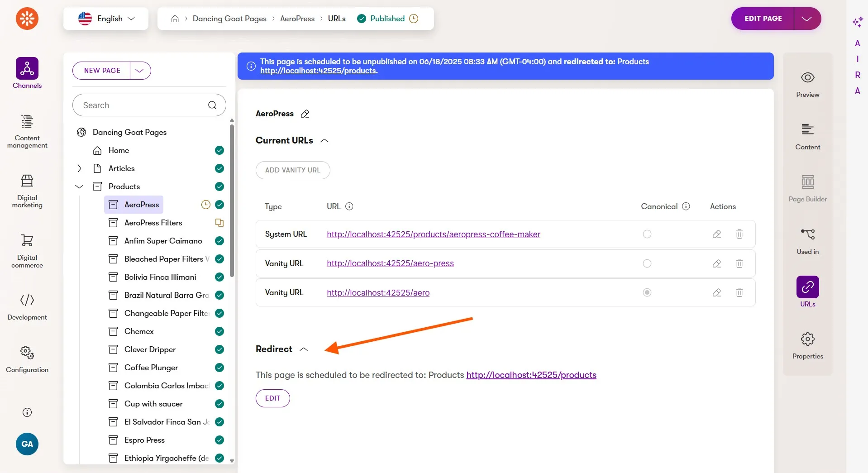The height and width of the screenshot is (473, 868).
Task: Open the Used in tab
Action: pyautogui.click(x=808, y=241)
